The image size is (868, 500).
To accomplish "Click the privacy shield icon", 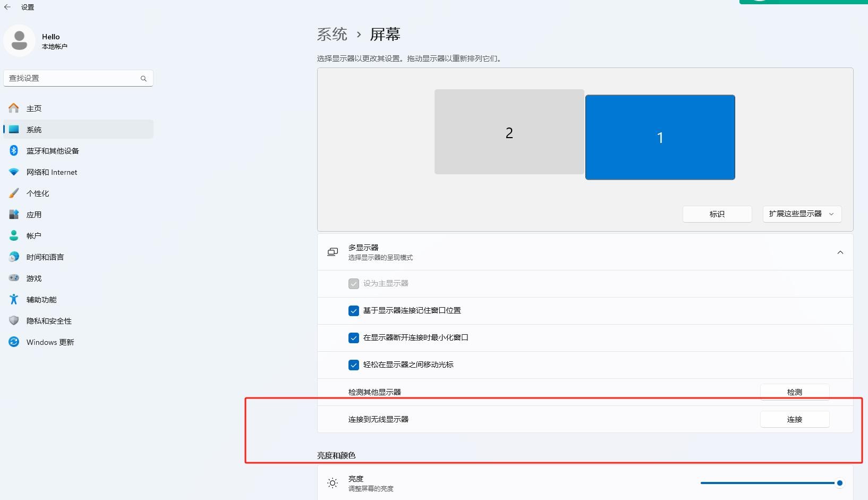I will [x=14, y=321].
